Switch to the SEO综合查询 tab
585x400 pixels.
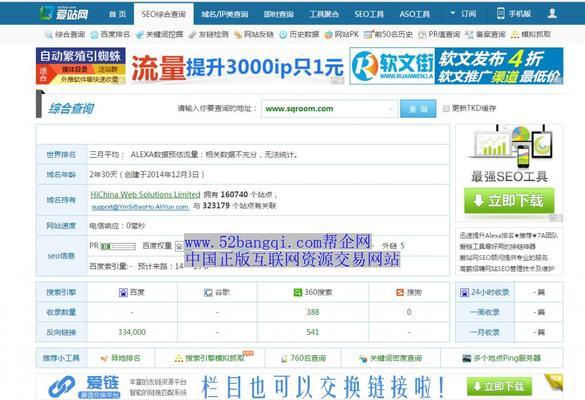163,14
